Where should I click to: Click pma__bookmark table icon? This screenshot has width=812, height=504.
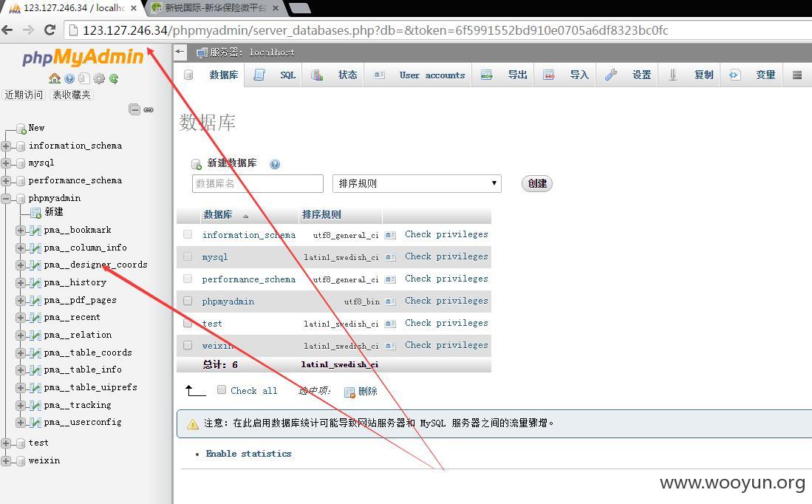[35, 231]
